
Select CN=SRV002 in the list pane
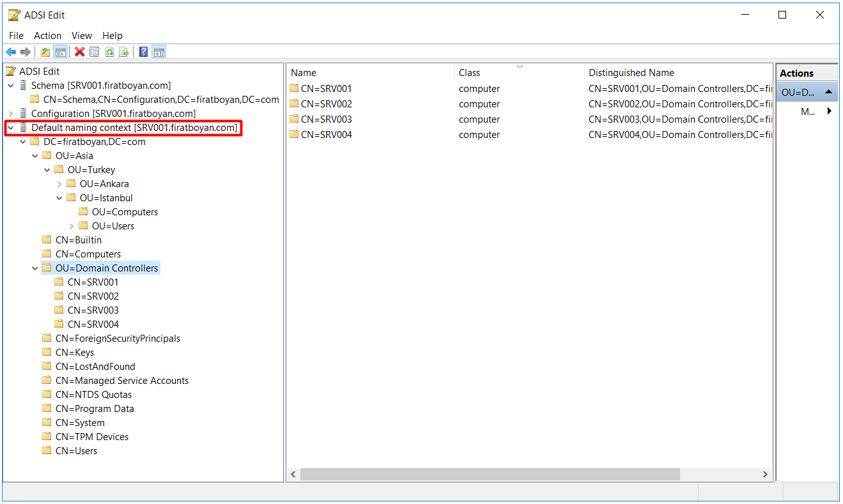[326, 103]
